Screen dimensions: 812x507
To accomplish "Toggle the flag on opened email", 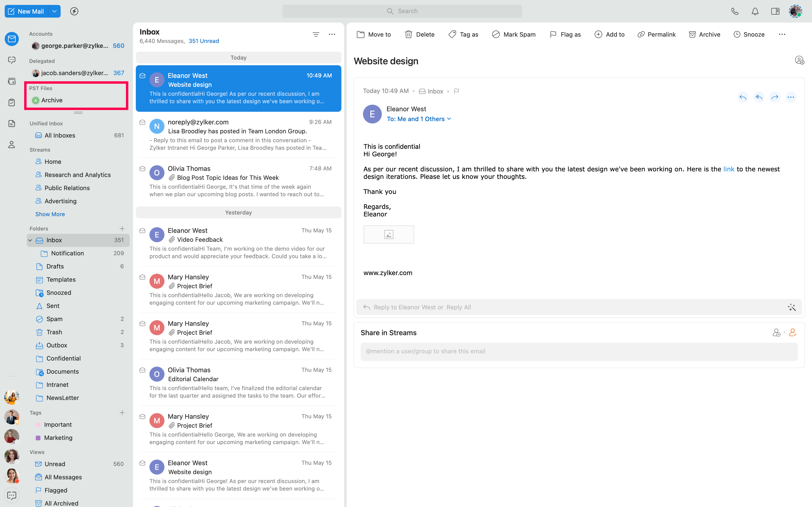I will [x=456, y=91].
